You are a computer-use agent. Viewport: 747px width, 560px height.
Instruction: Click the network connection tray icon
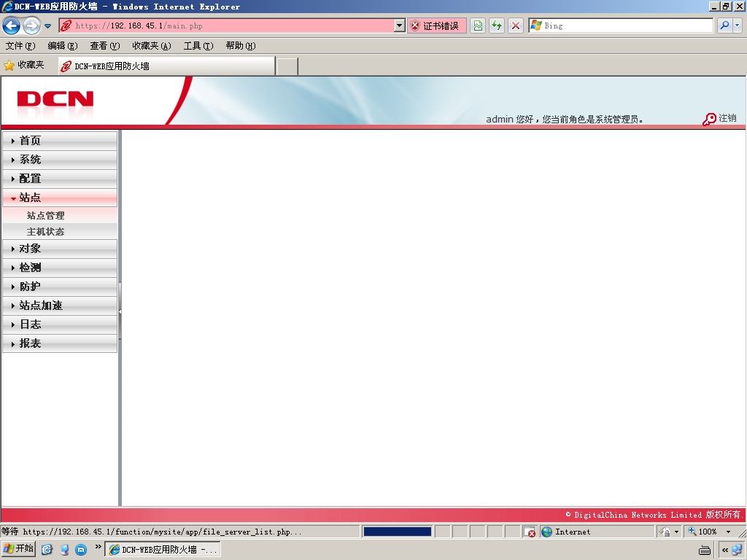click(x=738, y=550)
